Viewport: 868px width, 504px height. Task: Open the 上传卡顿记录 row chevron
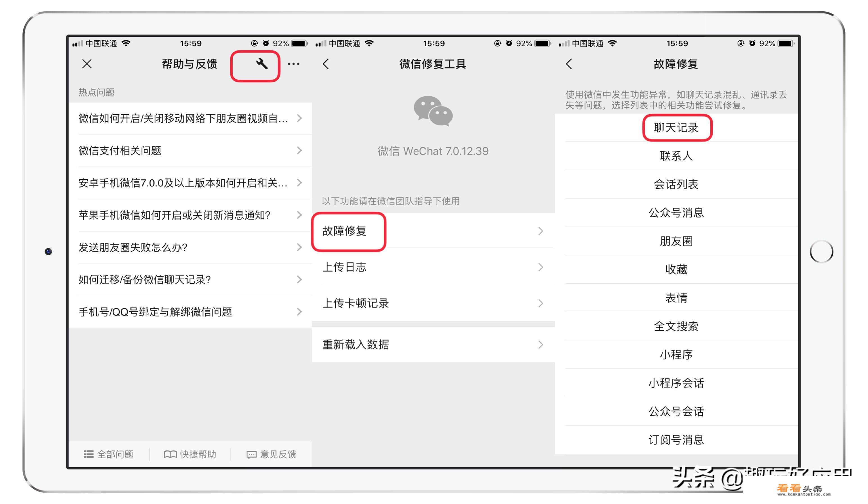coord(540,303)
